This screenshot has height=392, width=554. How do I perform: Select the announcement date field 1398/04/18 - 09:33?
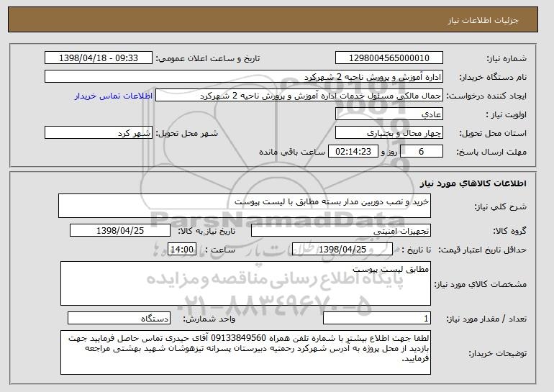99,58
